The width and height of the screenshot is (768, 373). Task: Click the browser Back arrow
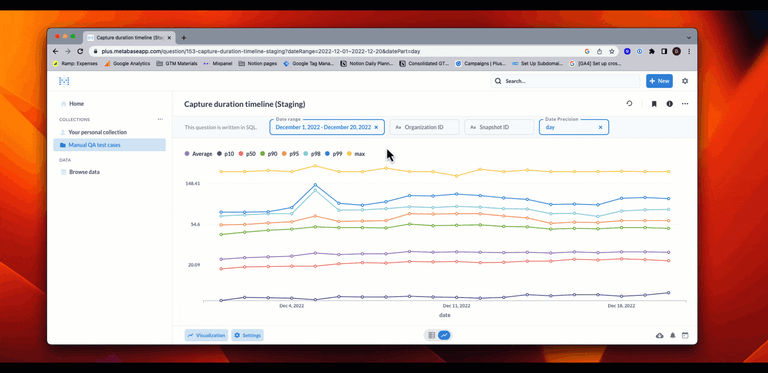coord(55,51)
